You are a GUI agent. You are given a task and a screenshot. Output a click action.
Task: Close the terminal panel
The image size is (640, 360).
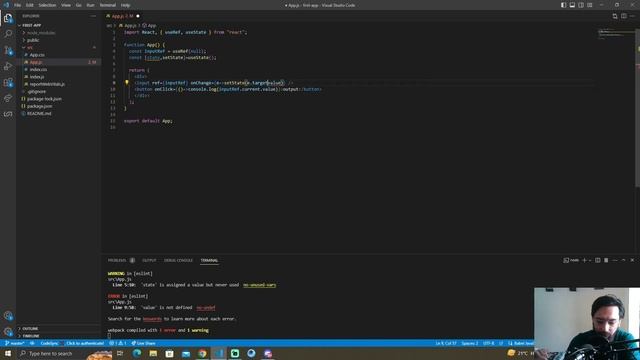coord(632,260)
